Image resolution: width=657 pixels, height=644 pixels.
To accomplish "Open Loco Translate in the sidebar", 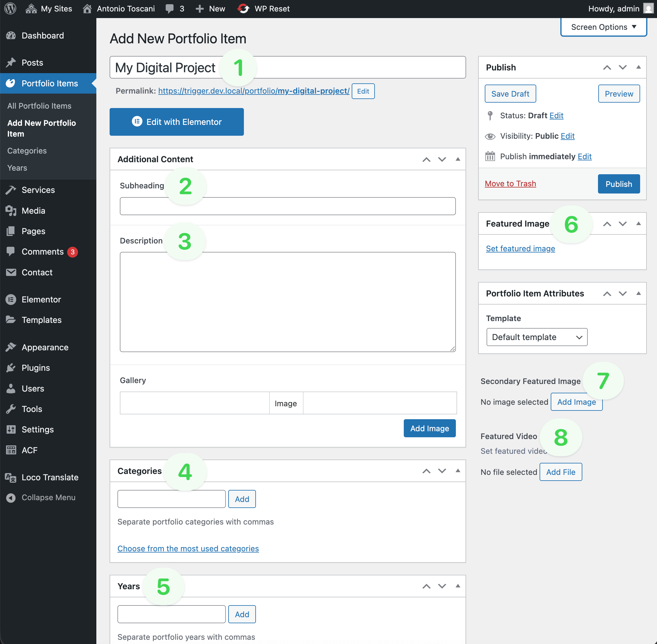I will point(50,477).
